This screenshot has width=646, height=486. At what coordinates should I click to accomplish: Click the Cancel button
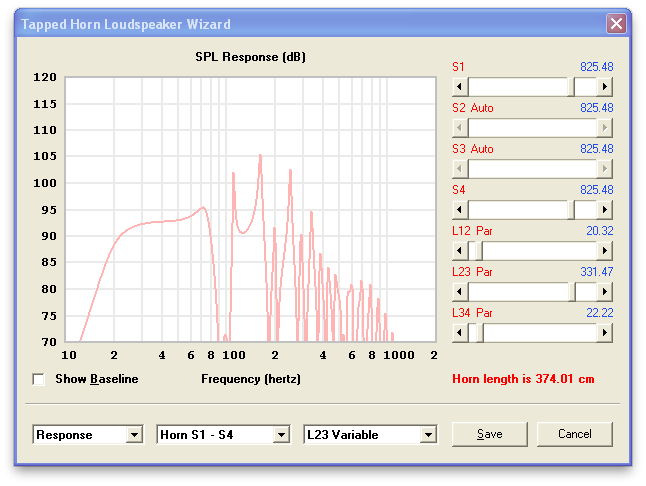coord(575,434)
